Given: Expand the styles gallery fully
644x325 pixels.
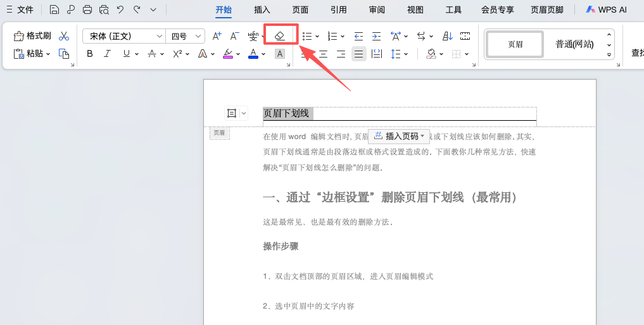Looking at the screenshot, I should click(609, 54).
